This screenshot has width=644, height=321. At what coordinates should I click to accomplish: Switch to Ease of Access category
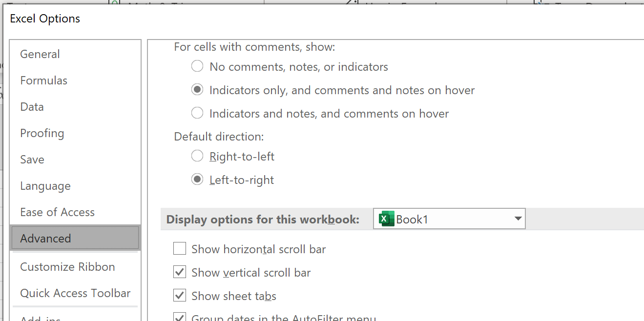pyautogui.click(x=57, y=212)
